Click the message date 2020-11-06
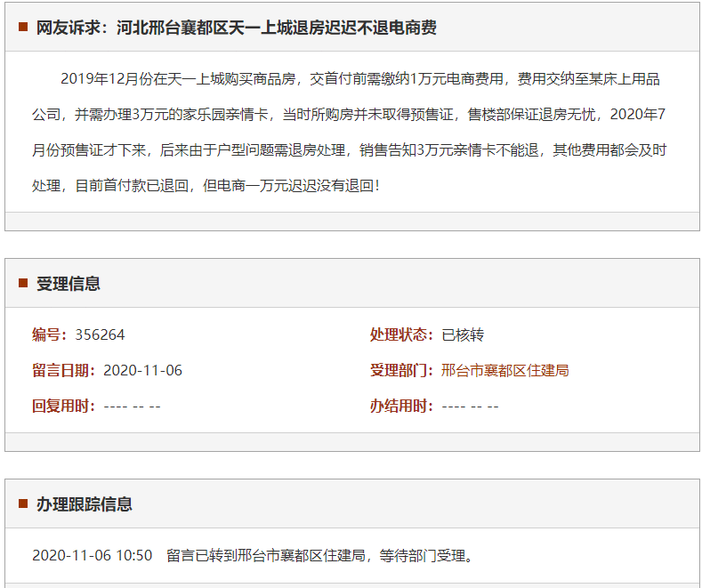Viewport: 702px width, 588px height. pyautogui.click(x=142, y=370)
